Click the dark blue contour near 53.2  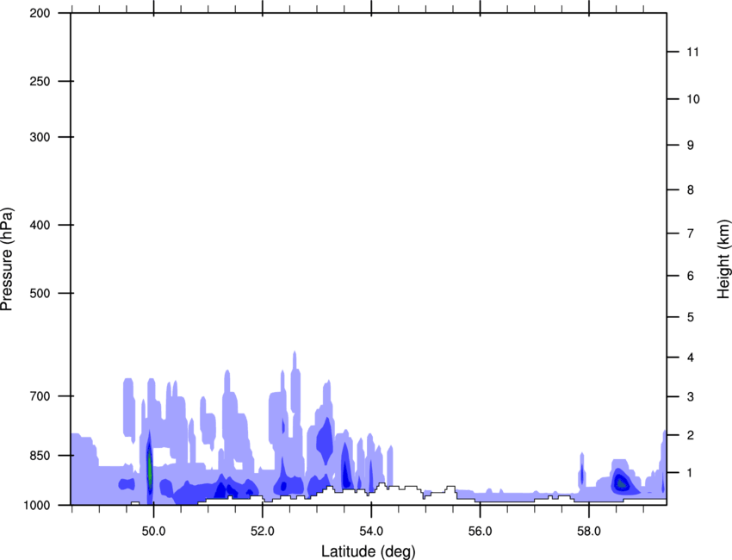pos(325,440)
